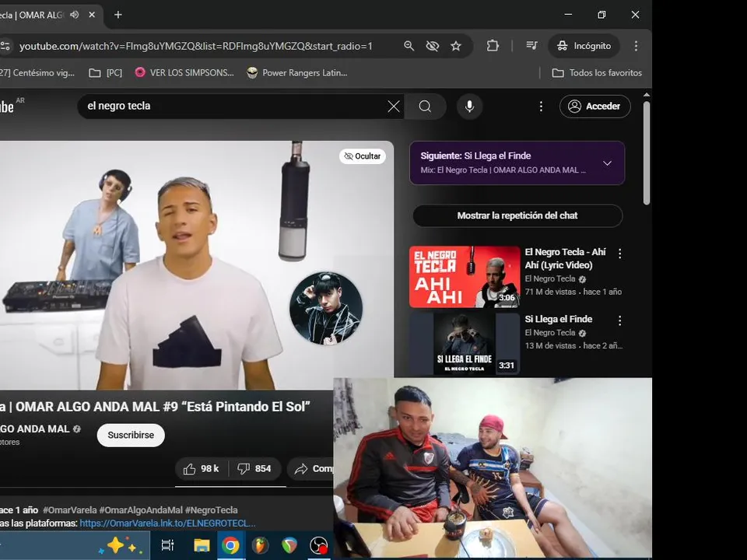
Task: Click the youtube.com URL address bar
Action: click(195, 46)
